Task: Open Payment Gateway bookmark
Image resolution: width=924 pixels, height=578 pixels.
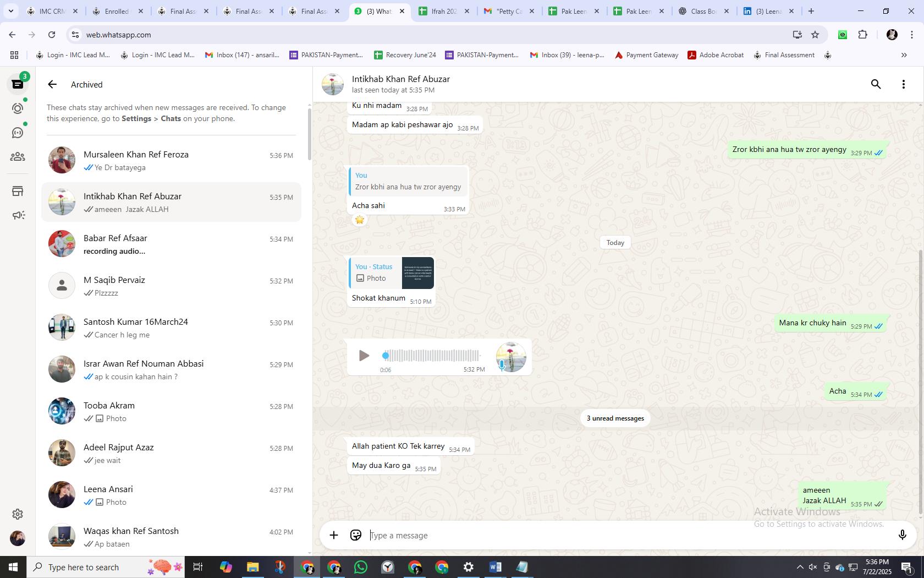Action: (x=646, y=55)
